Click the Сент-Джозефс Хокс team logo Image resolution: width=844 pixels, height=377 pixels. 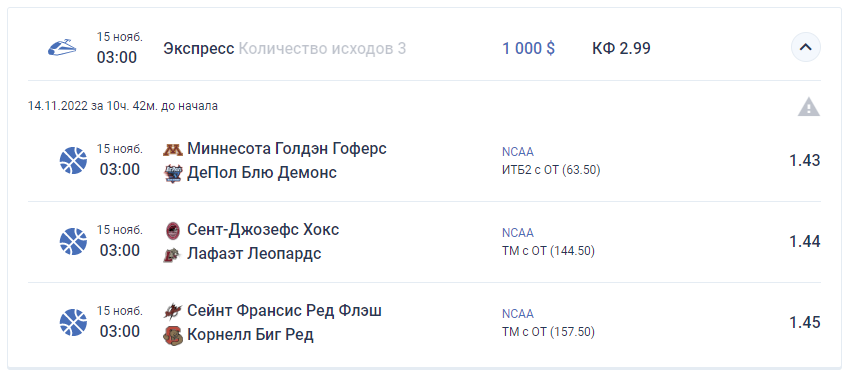tap(172, 230)
